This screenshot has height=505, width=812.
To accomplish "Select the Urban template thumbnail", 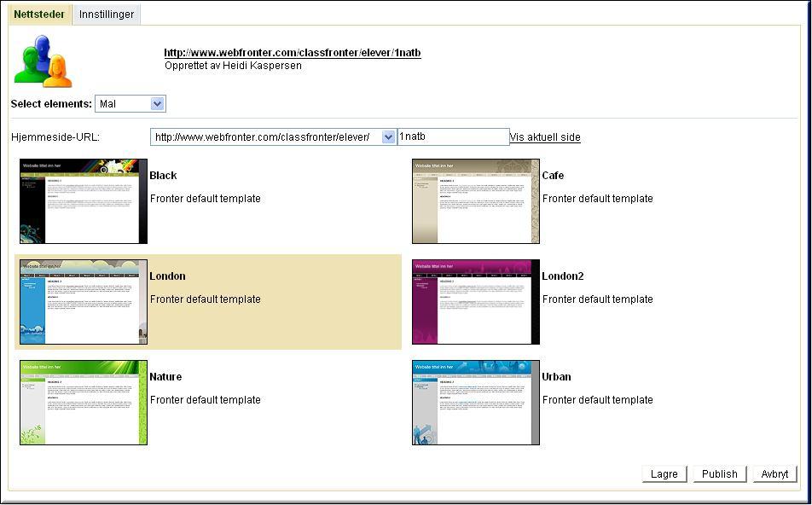I will pos(476,403).
